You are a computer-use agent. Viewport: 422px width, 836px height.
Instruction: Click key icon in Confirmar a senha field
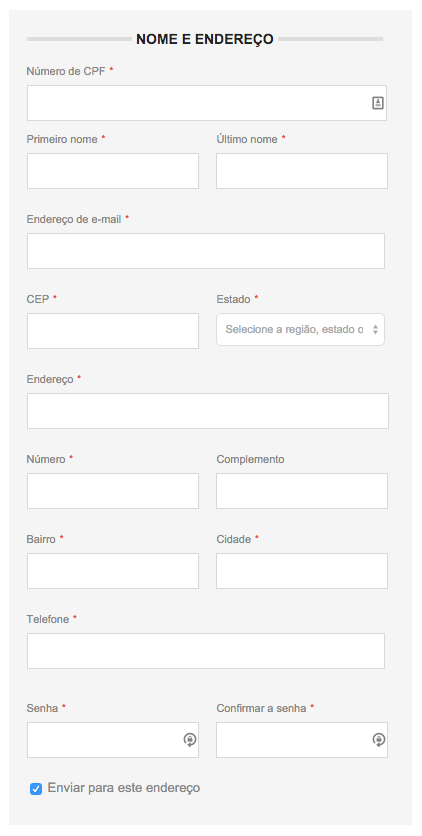click(x=379, y=739)
